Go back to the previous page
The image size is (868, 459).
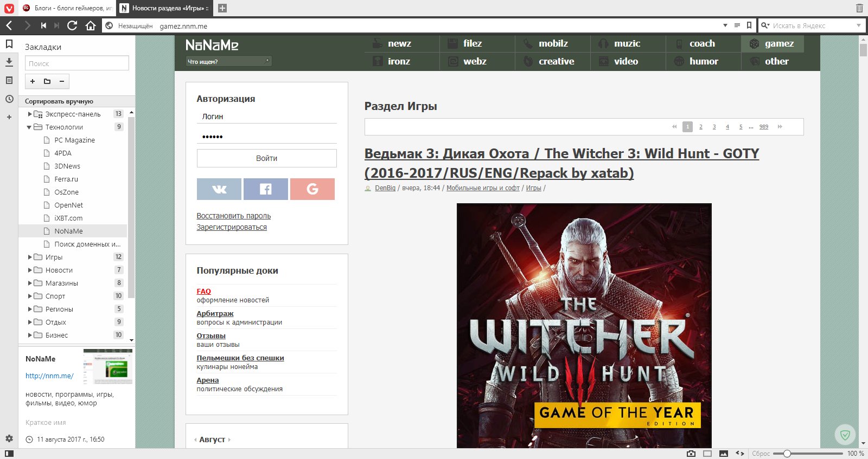pyautogui.click(x=9, y=25)
